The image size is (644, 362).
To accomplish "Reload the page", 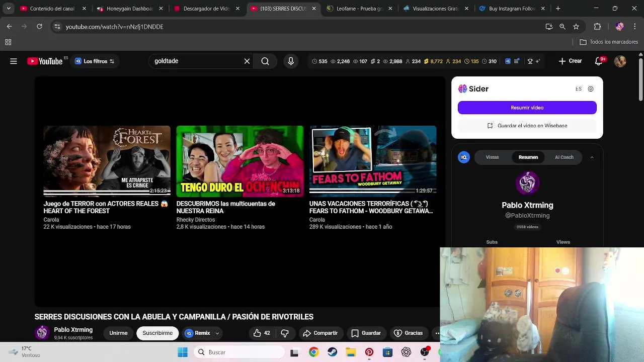I will tap(39, 27).
